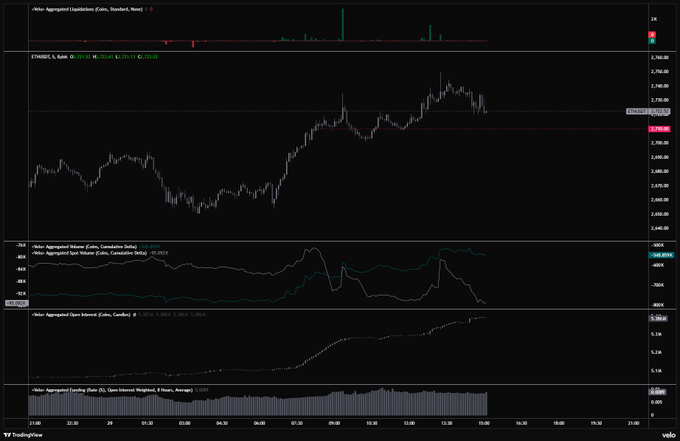Select the Aggregated Spot Volume indicator title

[x=89, y=253]
